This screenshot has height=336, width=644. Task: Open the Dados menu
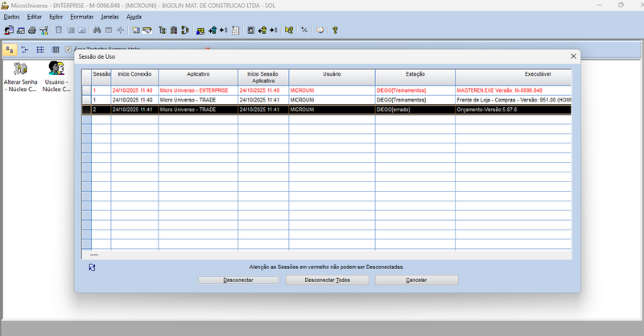point(11,17)
